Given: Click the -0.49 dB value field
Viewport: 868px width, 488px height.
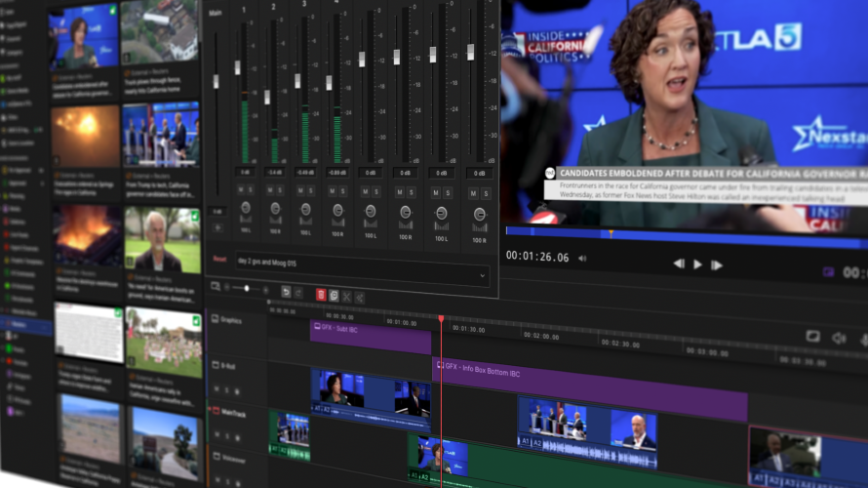Looking at the screenshot, I should coord(305,173).
